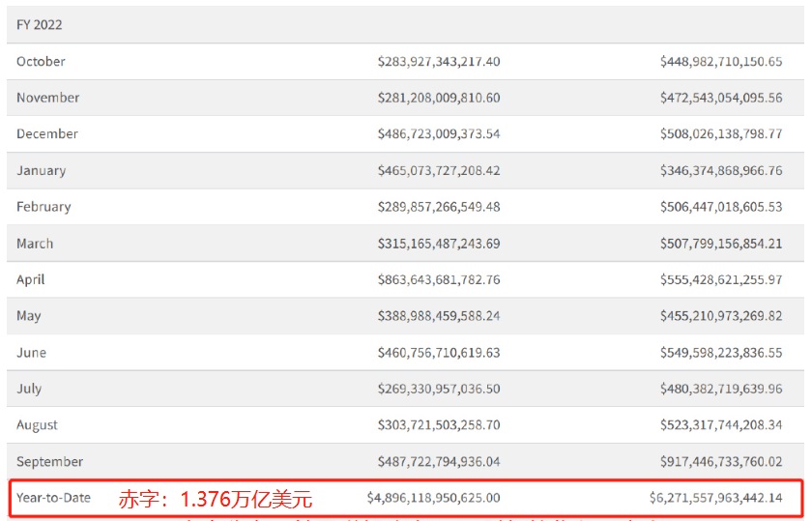Click the May month label

coord(29,316)
